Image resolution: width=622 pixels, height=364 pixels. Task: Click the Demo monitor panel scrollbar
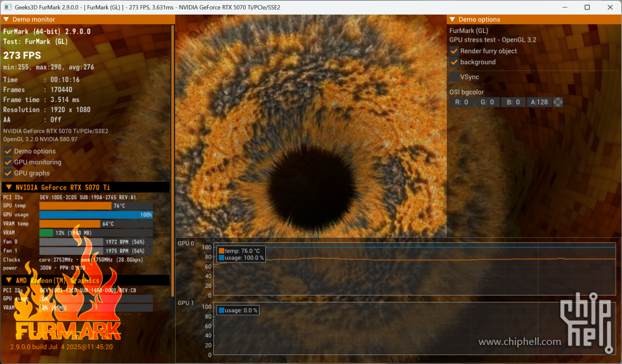(x=173, y=160)
